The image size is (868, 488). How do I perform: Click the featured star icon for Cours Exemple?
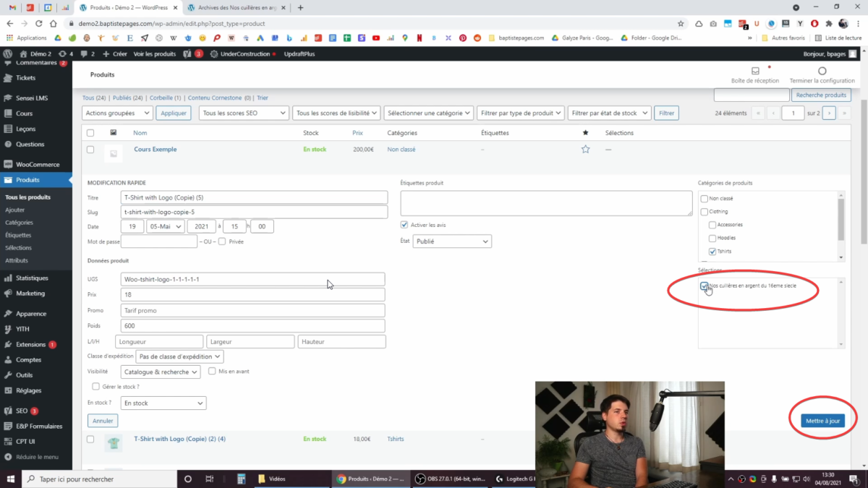pos(585,150)
